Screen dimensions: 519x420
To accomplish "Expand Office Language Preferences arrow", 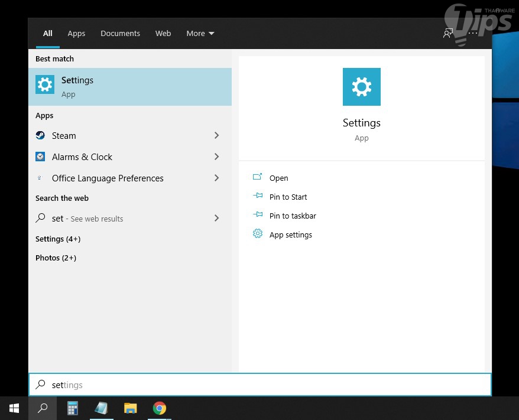I will click(216, 178).
